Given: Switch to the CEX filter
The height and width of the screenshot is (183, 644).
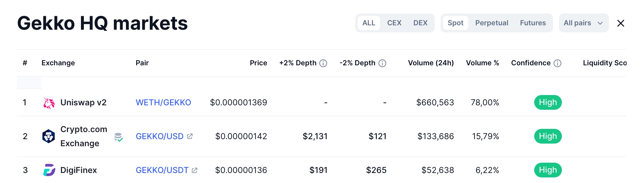Looking at the screenshot, I should tap(394, 23).
